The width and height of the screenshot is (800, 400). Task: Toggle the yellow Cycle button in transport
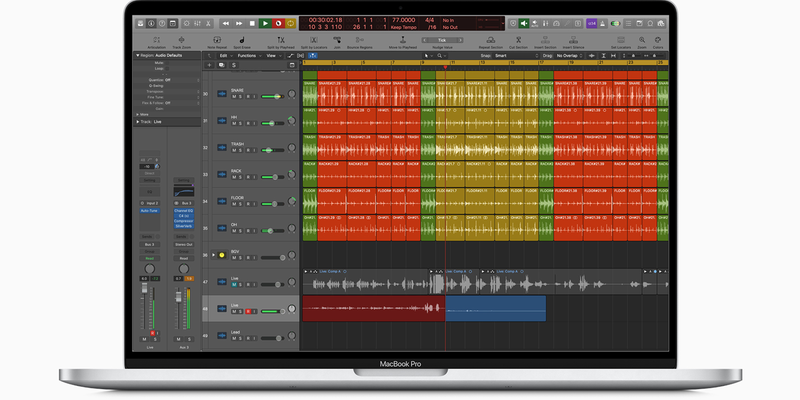(x=290, y=22)
